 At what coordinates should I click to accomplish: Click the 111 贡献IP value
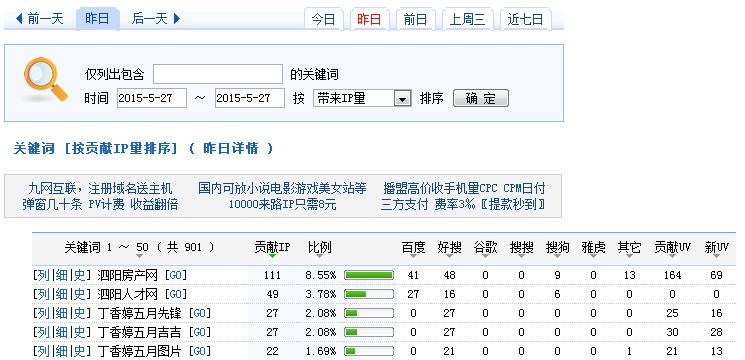click(272, 275)
